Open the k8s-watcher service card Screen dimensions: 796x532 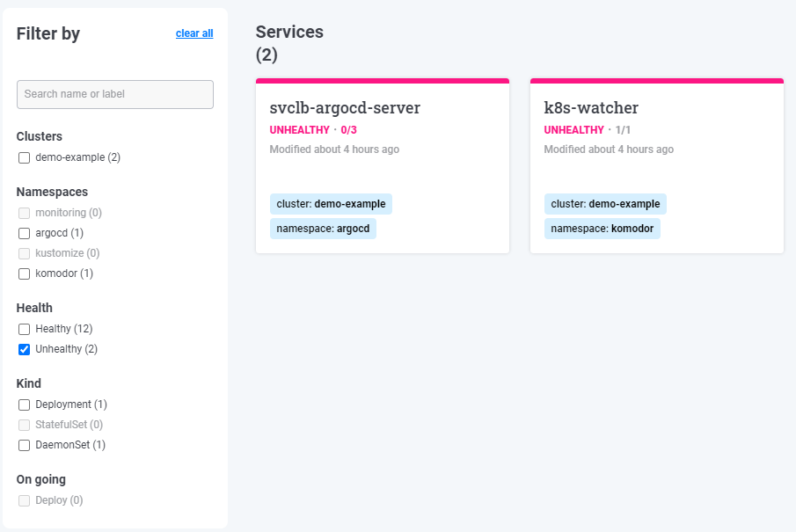click(x=657, y=166)
